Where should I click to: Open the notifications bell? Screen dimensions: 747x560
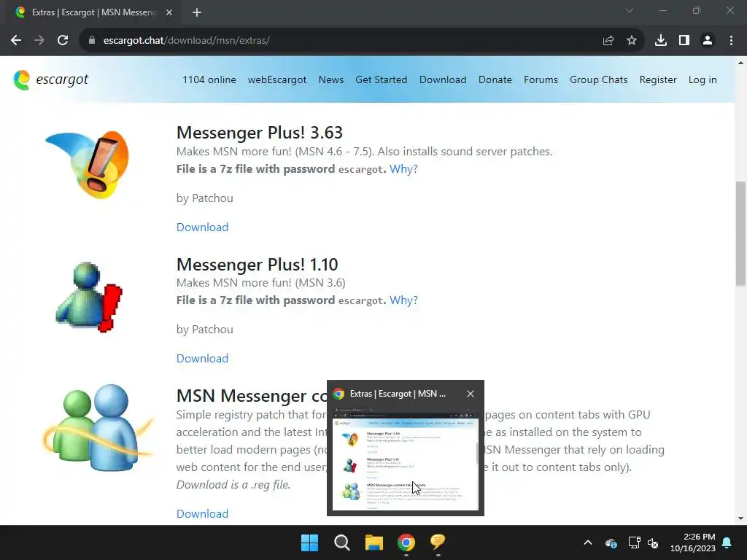click(x=727, y=542)
